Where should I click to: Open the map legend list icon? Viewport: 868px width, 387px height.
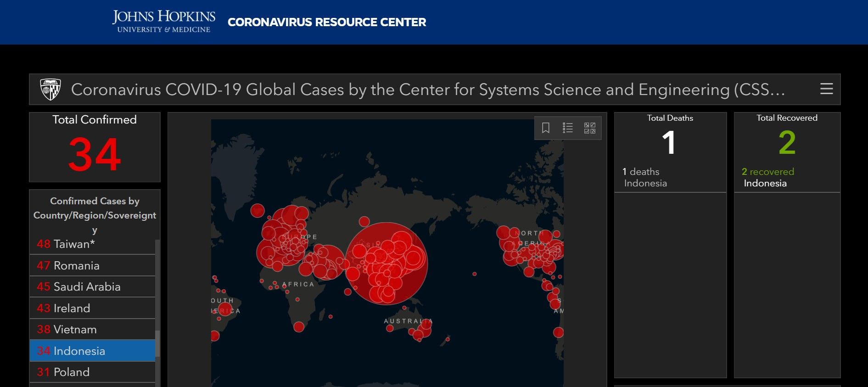tap(568, 128)
